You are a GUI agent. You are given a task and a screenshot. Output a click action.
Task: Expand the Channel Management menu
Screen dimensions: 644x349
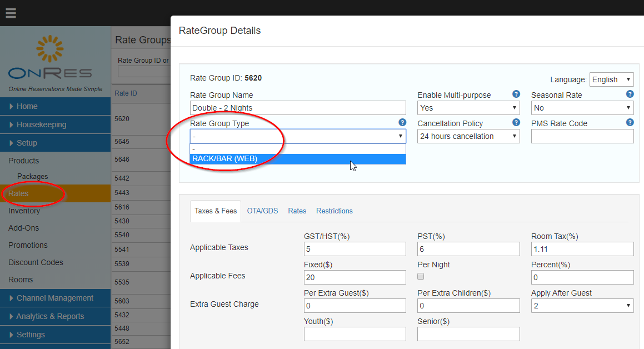56,298
